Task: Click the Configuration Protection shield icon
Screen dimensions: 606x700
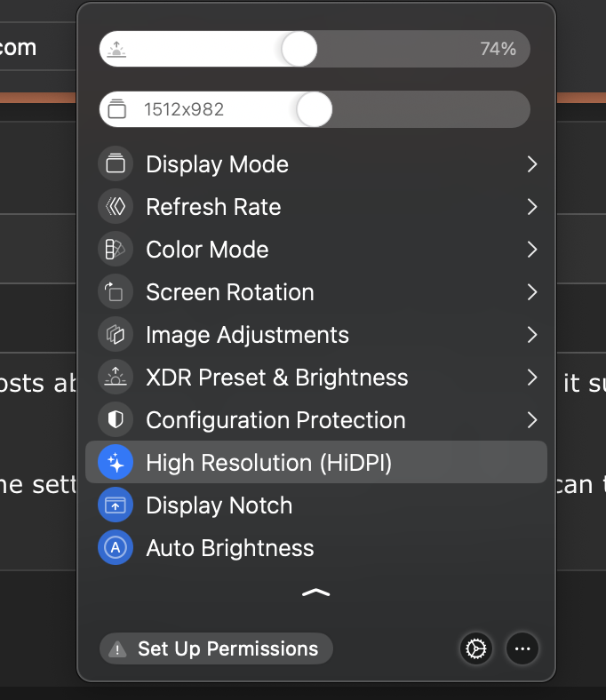Action: [x=116, y=420]
